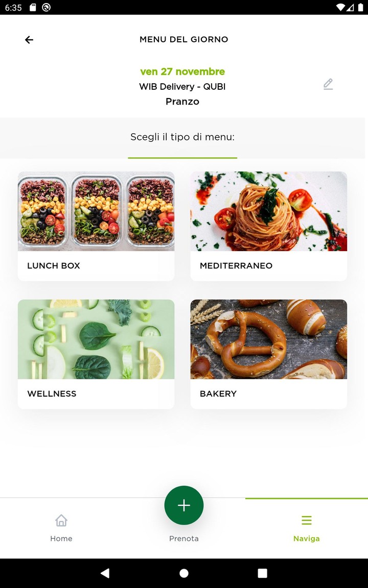Image resolution: width=368 pixels, height=588 pixels.
Task: Tap Android back triangle button
Action: click(x=105, y=573)
